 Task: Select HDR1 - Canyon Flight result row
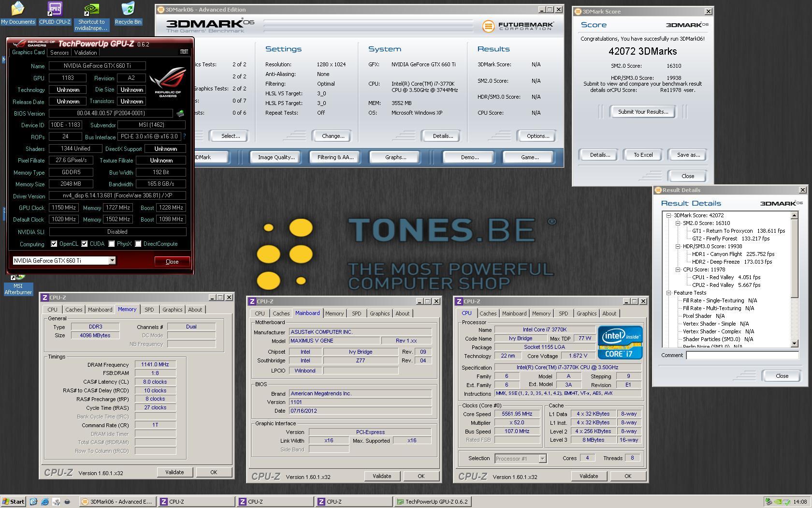733,254
